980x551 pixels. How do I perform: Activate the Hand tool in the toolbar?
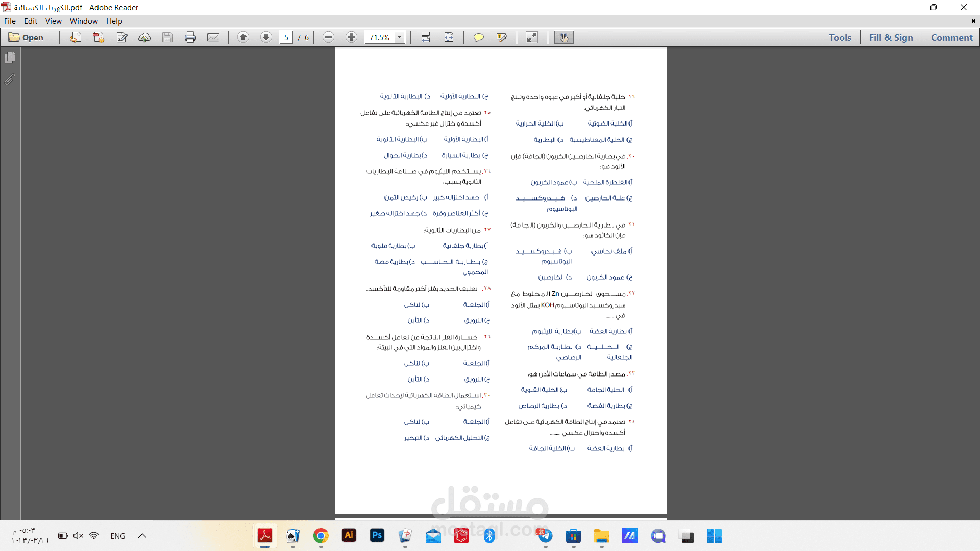pyautogui.click(x=563, y=37)
